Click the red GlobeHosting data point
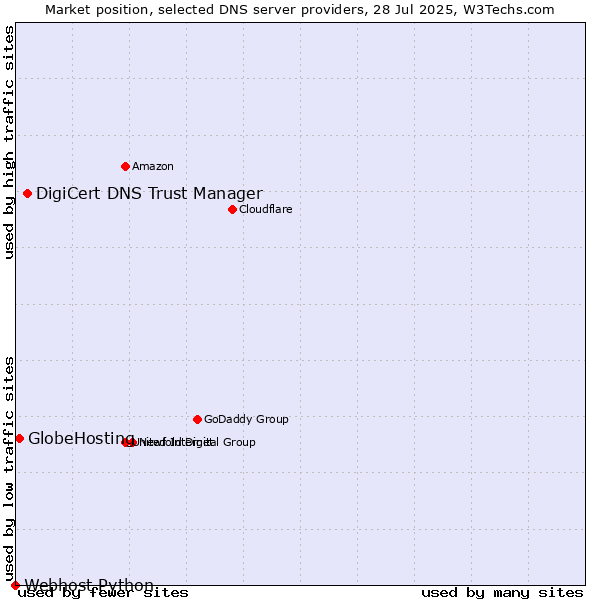Image resolution: width=600 pixels, height=600 pixels. (x=20, y=439)
